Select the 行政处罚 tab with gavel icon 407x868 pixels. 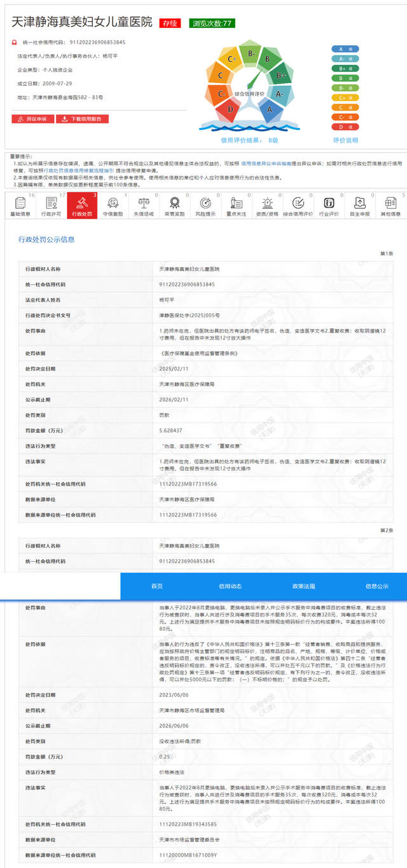(82, 206)
